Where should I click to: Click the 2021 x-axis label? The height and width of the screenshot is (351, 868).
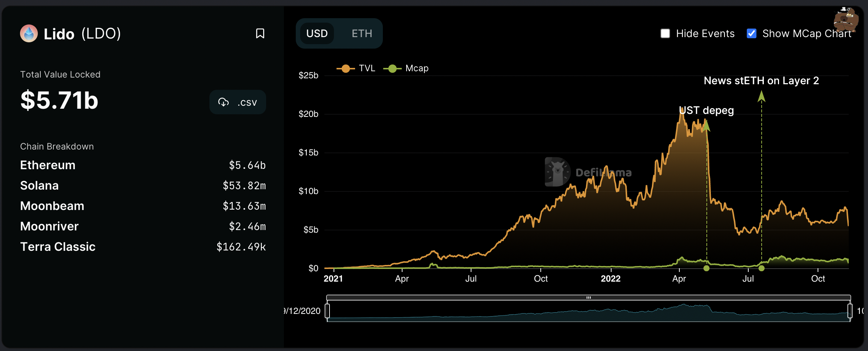click(x=333, y=279)
